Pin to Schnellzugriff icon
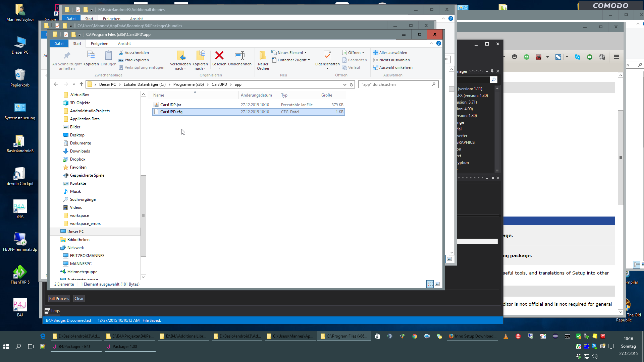Viewport: 644px width, 362px height. (67, 55)
